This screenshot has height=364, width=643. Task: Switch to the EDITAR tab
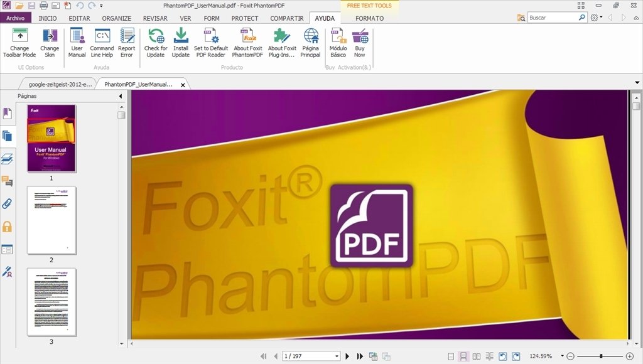(79, 18)
